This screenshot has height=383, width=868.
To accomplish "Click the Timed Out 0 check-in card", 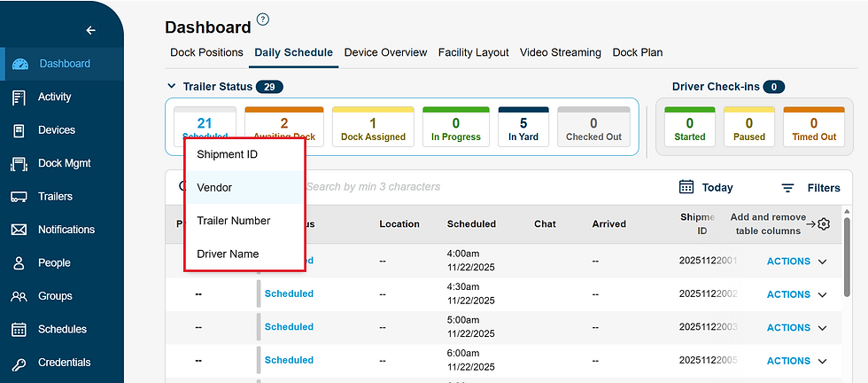I will pos(814,127).
